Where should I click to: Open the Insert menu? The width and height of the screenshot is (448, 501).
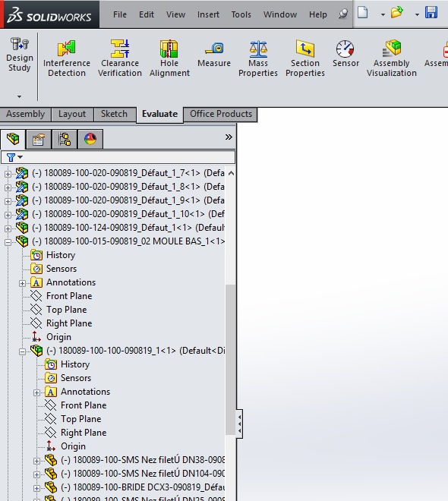point(208,14)
